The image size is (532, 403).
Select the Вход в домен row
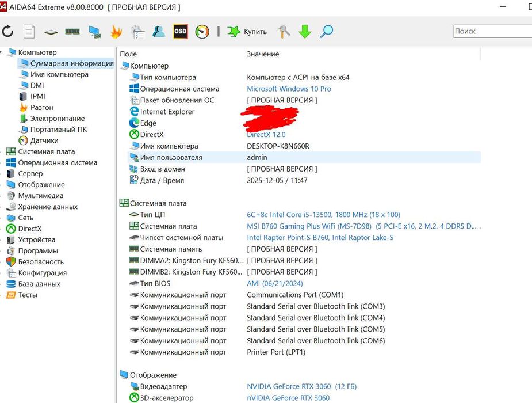(304, 169)
